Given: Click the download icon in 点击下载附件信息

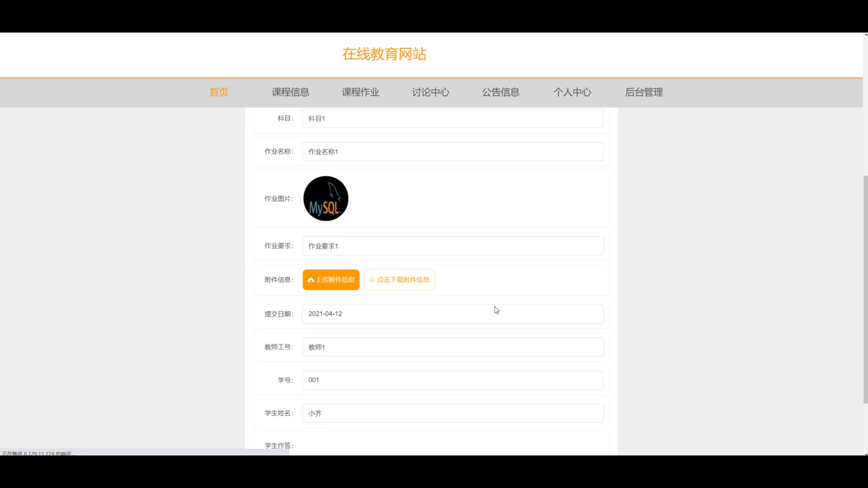Looking at the screenshot, I should click(x=372, y=280).
